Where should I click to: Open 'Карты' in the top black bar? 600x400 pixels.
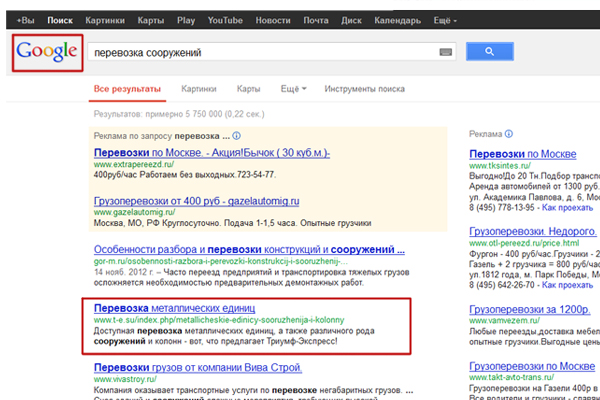(x=151, y=20)
